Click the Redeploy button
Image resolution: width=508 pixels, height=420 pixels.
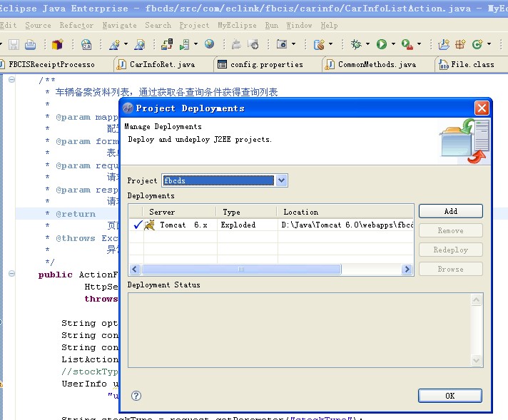451,250
